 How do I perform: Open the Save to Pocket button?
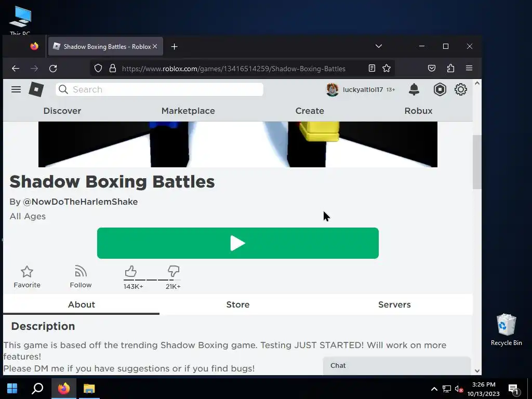coord(432,69)
